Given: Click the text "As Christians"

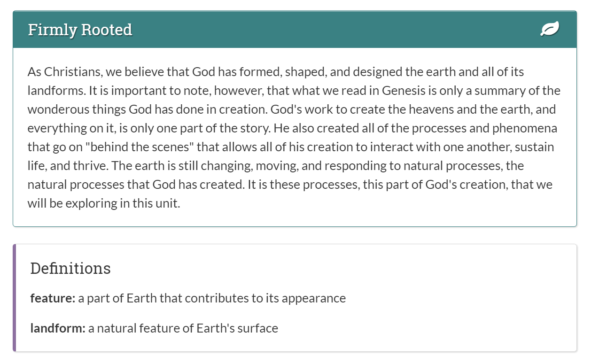Looking at the screenshot, I should pyautogui.click(x=64, y=72).
